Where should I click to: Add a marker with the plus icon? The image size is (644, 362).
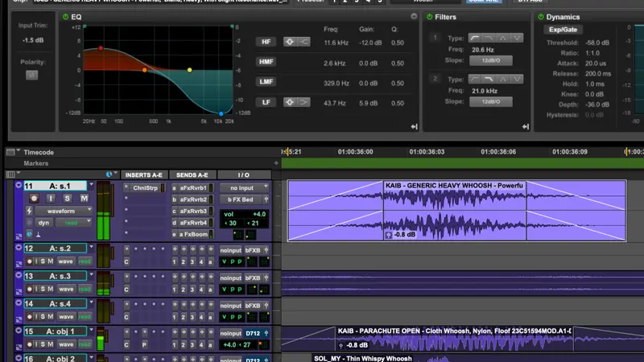276,163
